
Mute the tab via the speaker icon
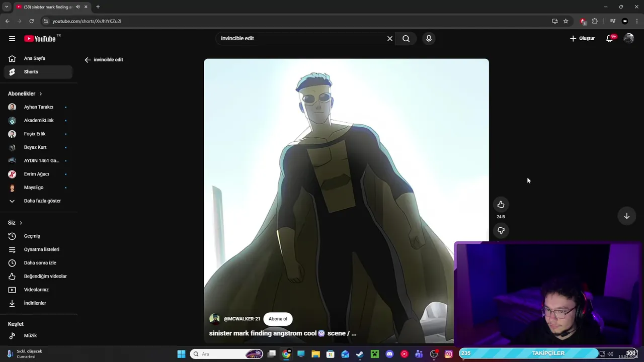[x=77, y=7]
